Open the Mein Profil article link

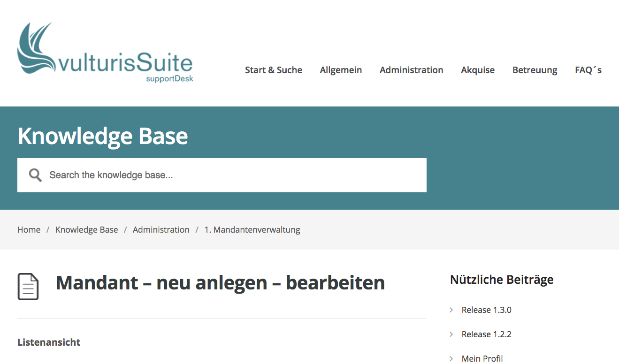coord(482,358)
